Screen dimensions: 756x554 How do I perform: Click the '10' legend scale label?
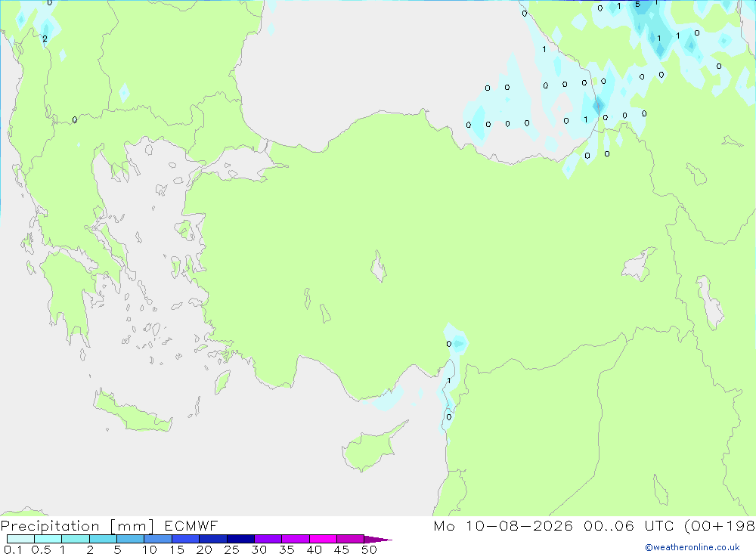pos(150,549)
